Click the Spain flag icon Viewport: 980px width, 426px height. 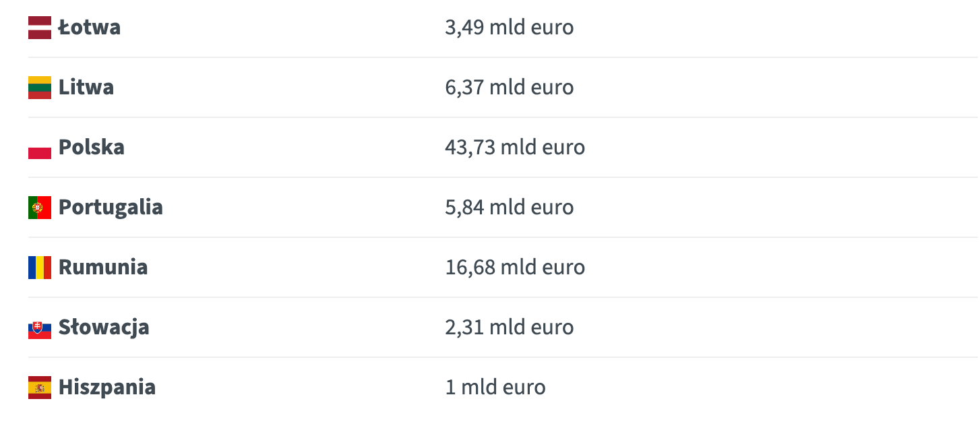pos(40,388)
